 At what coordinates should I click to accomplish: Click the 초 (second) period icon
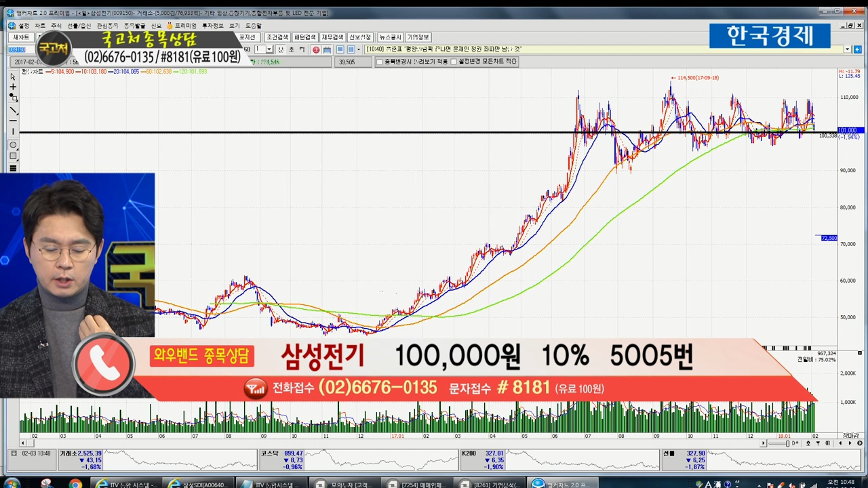point(292,49)
